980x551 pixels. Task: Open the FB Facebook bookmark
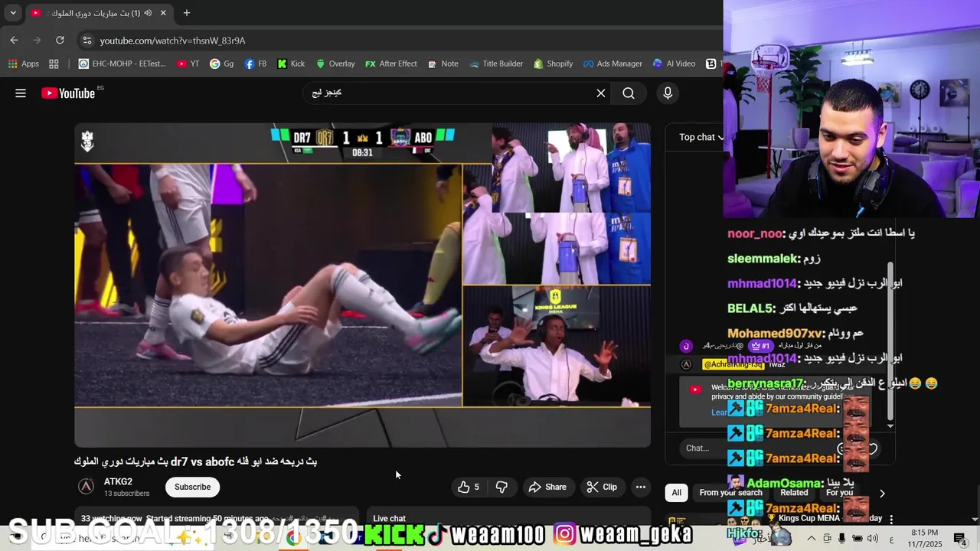[256, 64]
